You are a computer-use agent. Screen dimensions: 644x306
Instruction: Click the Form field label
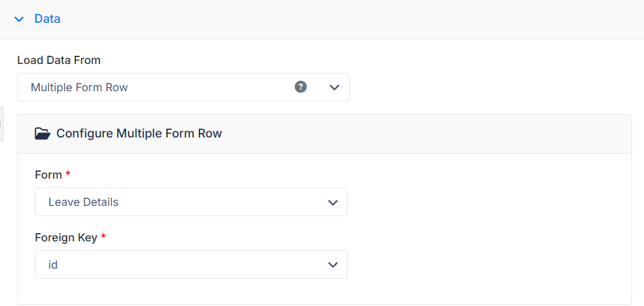[48, 175]
